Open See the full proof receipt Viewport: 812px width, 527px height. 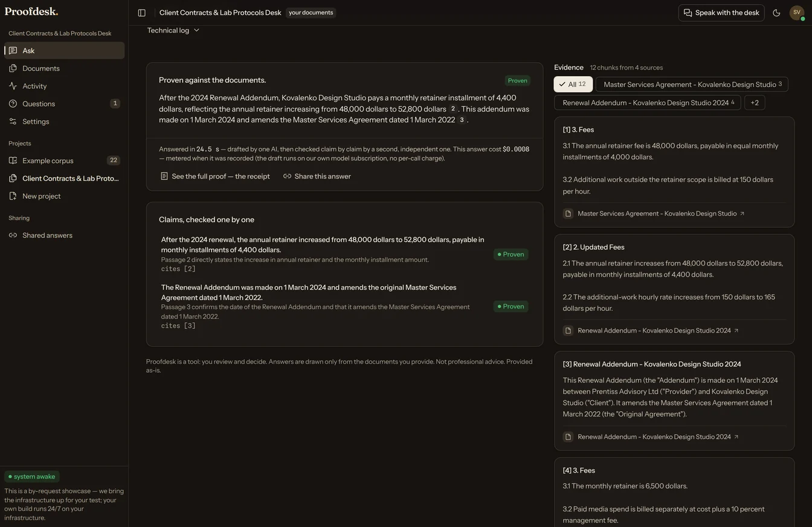pyautogui.click(x=215, y=176)
